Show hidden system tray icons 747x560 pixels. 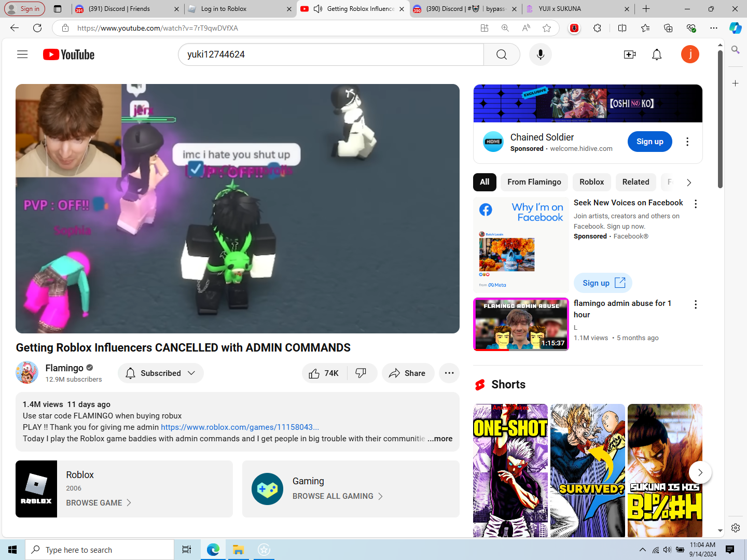(x=643, y=550)
